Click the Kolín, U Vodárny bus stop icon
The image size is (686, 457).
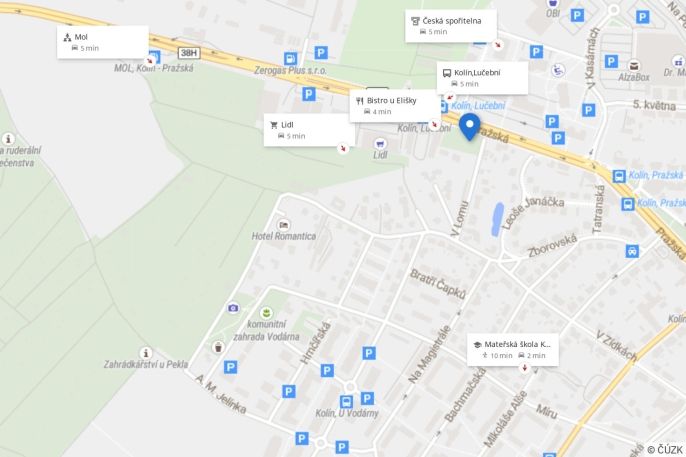(x=346, y=401)
